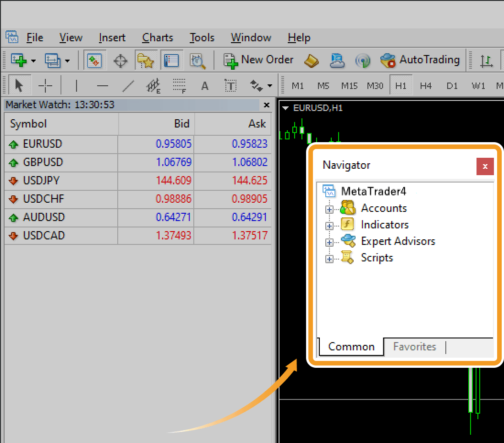
Task: Toggle the Navigator window button
Action: pyautogui.click(x=146, y=61)
